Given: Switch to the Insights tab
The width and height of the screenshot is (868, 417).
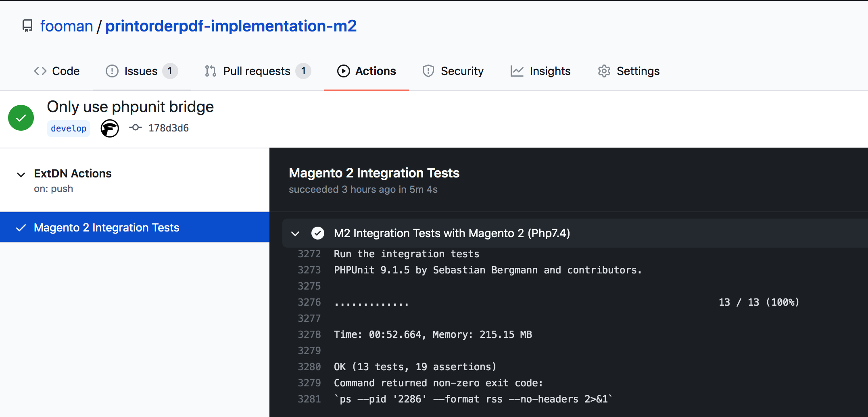Looking at the screenshot, I should (550, 71).
